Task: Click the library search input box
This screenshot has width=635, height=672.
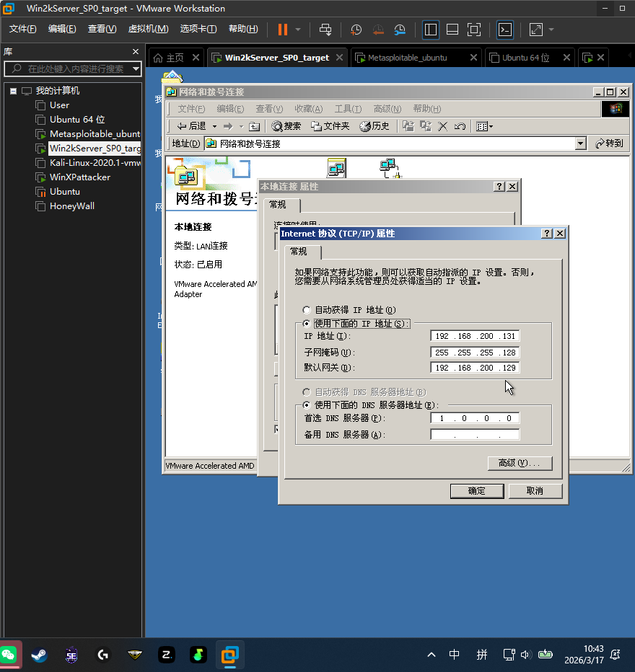Action: [x=73, y=68]
